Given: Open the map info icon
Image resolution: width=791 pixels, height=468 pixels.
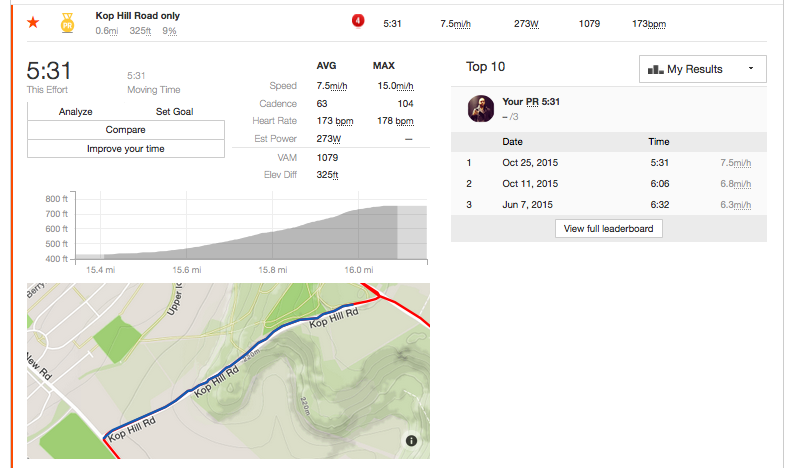Looking at the screenshot, I should [x=412, y=441].
